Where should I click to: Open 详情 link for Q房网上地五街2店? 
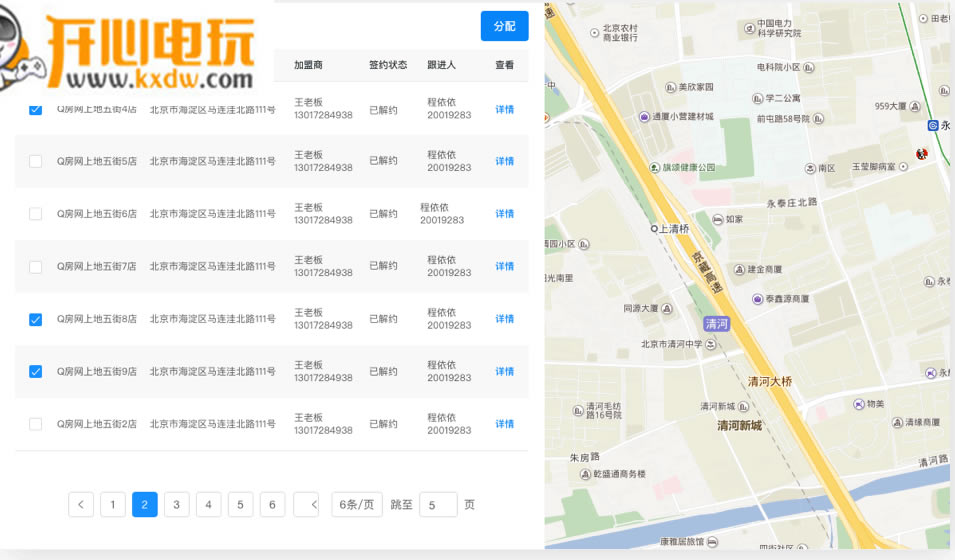[x=504, y=424]
